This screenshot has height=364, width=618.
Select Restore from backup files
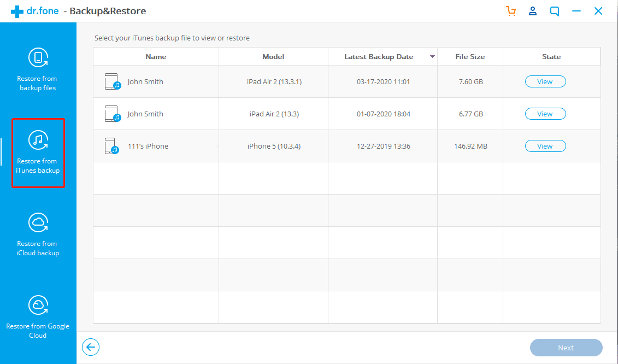click(38, 69)
